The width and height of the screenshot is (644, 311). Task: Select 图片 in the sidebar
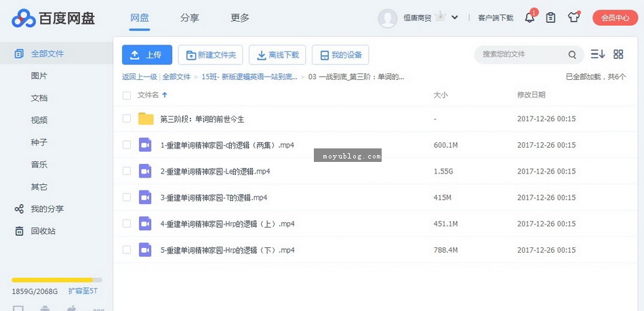[x=39, y=76]
